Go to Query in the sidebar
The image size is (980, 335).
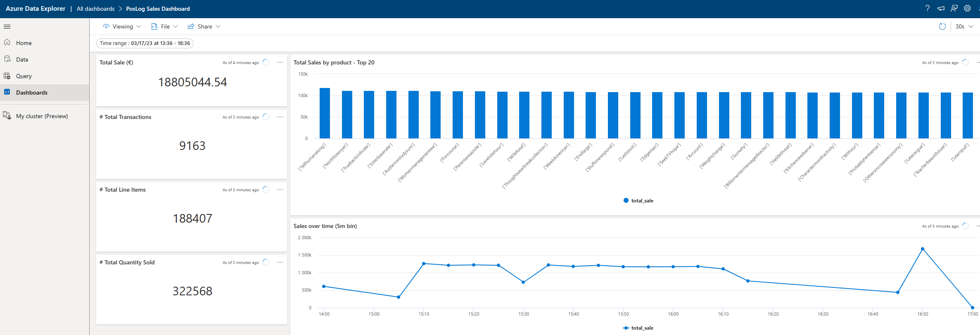tap(45, 76)
